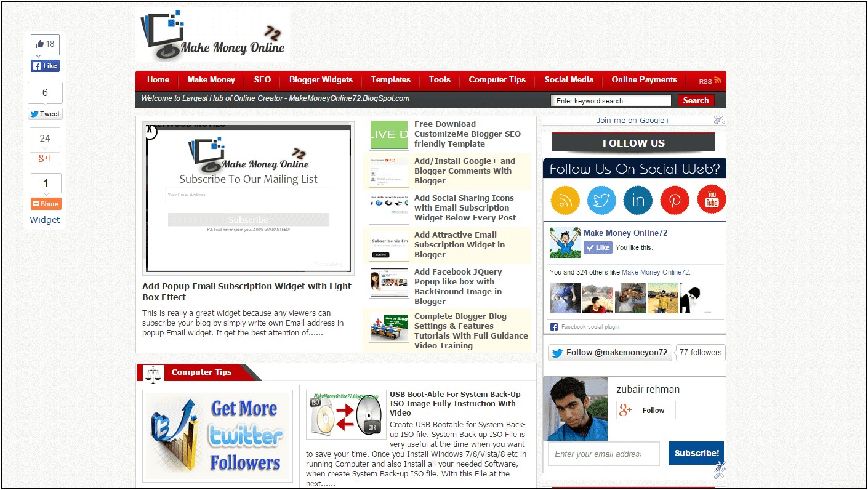Viewport: 868px width, 490px height.
Task: Click the keyword search input field
Action: coord(611,101)
